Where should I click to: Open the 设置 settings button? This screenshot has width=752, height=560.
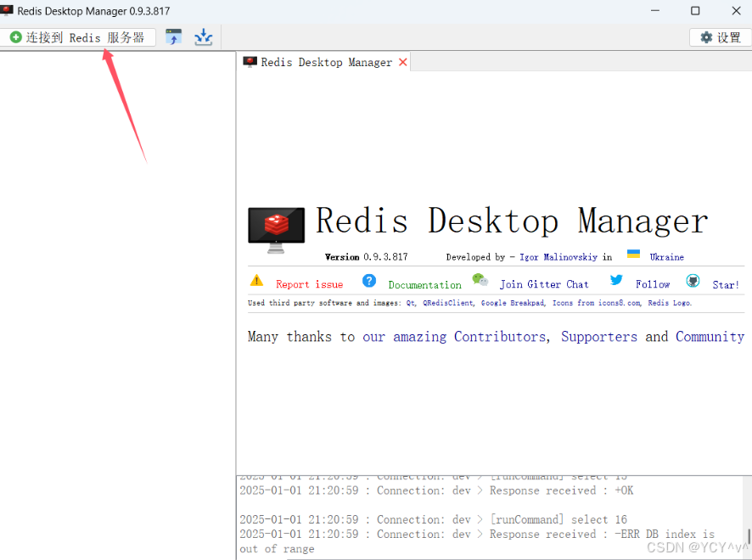tap(721, 37)
